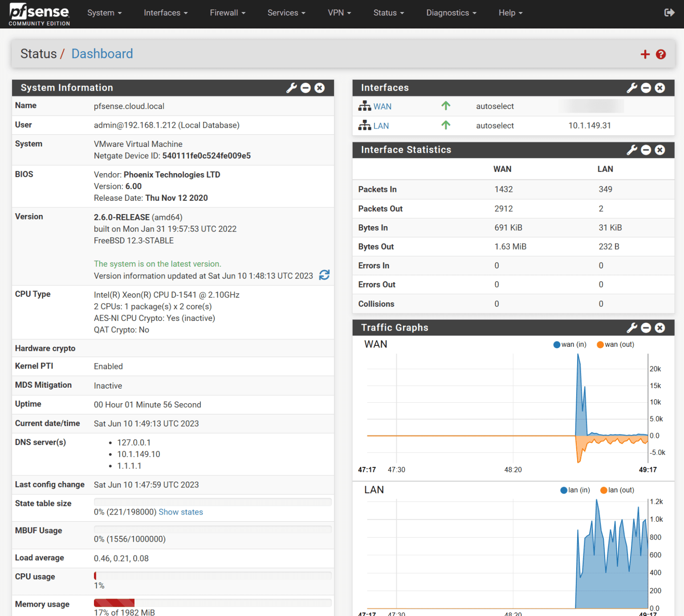Add a new dashboard widget with plus icon
The image size is (684, 616).
645,54
